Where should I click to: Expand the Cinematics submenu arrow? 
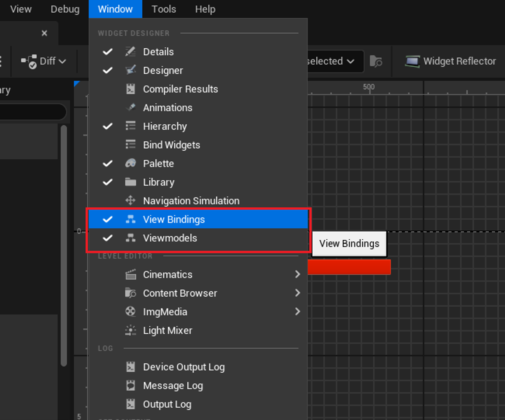click(297, 274)
